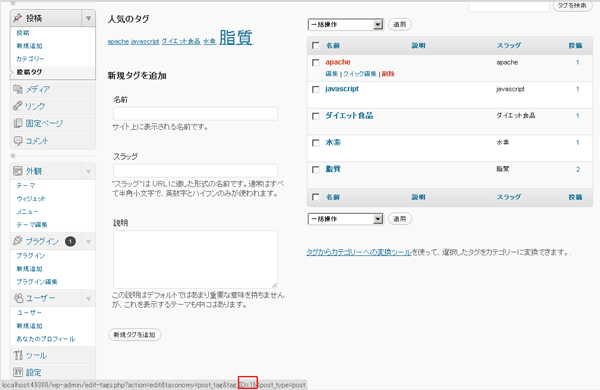
Task: Click the Posts pin icon
Action: [18, 18]
